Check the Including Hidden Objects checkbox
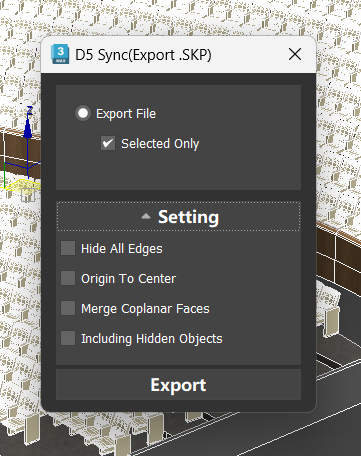Screen dimensions: 361x456 tap(68, 338)
